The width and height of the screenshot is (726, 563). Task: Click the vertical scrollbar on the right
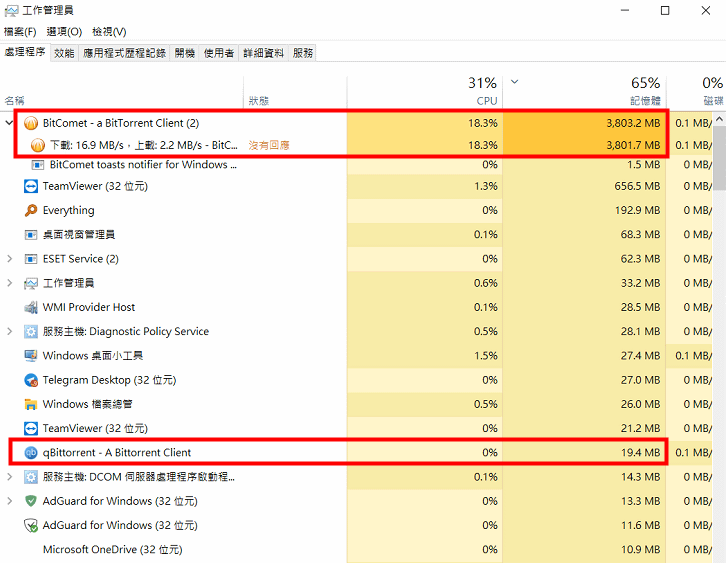click(x=720, y=300)
